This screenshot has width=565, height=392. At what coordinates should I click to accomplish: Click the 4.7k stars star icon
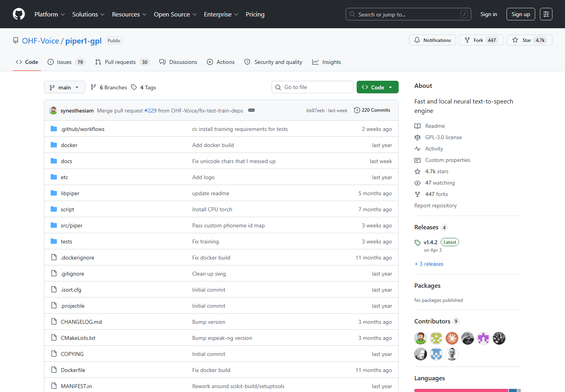pyautogui.click(x=417, y=171)
